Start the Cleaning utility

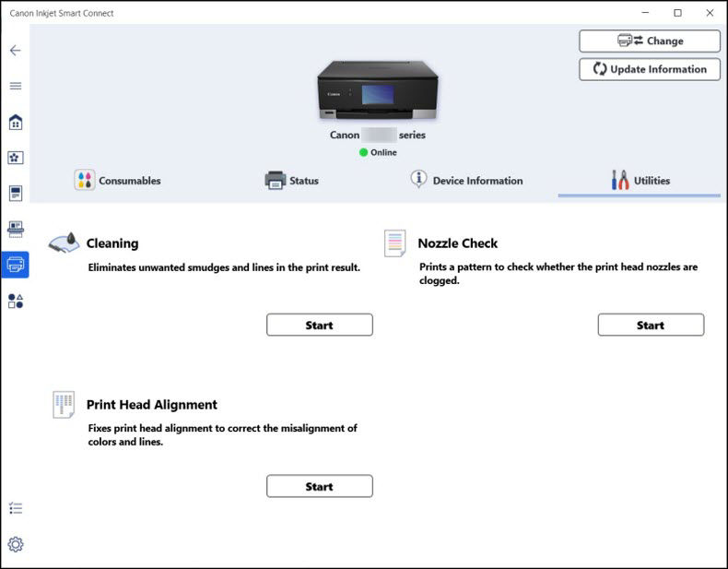click(x=319, y=325)
